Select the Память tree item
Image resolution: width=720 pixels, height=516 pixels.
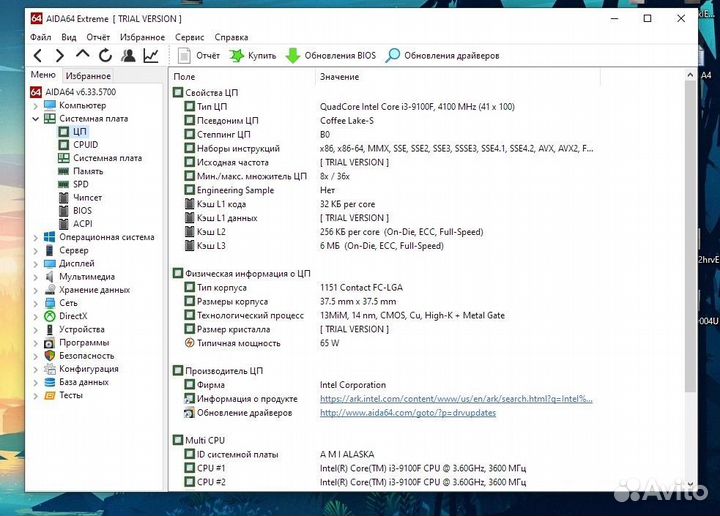click(x=88, y=171)
